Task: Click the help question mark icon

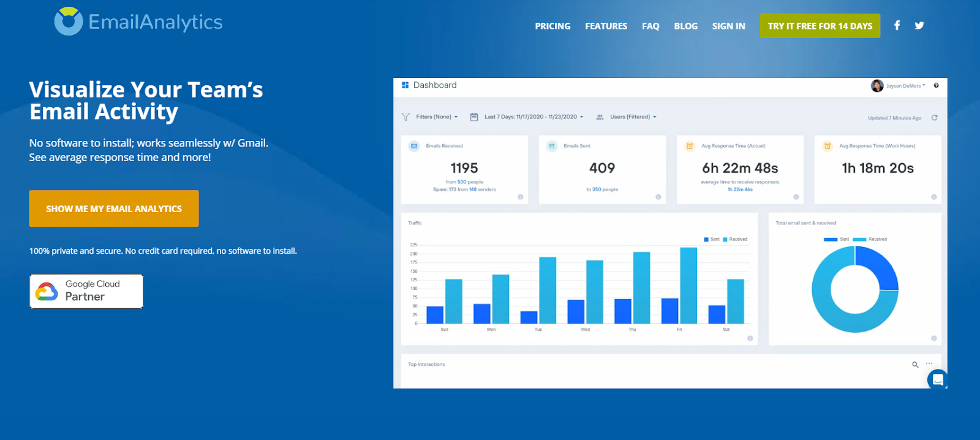Action: coord(936,86)
